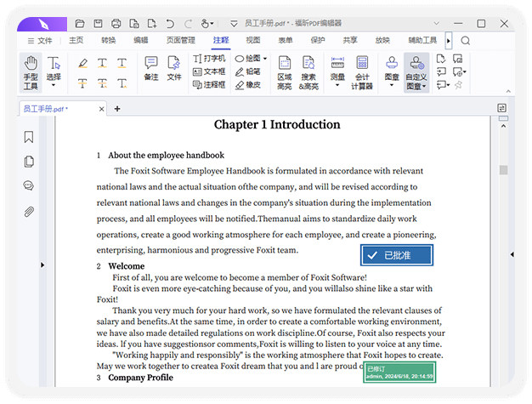This screenshot has height=404, width=532.
Task: Switch to the Comment (注释) tab
Action: 221,41
